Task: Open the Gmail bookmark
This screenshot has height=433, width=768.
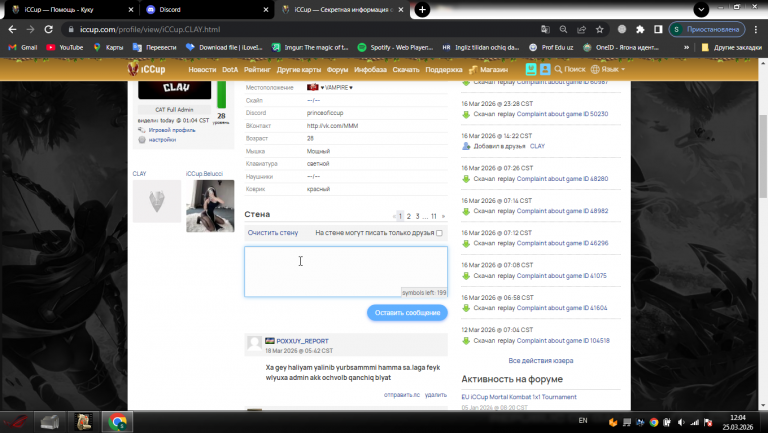Action: pyautogui.click(x=23, y=48)
